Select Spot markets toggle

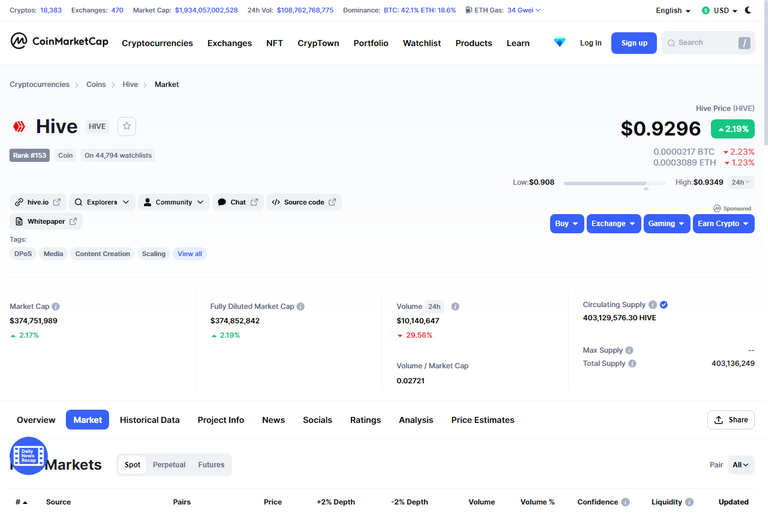point(132,465)
